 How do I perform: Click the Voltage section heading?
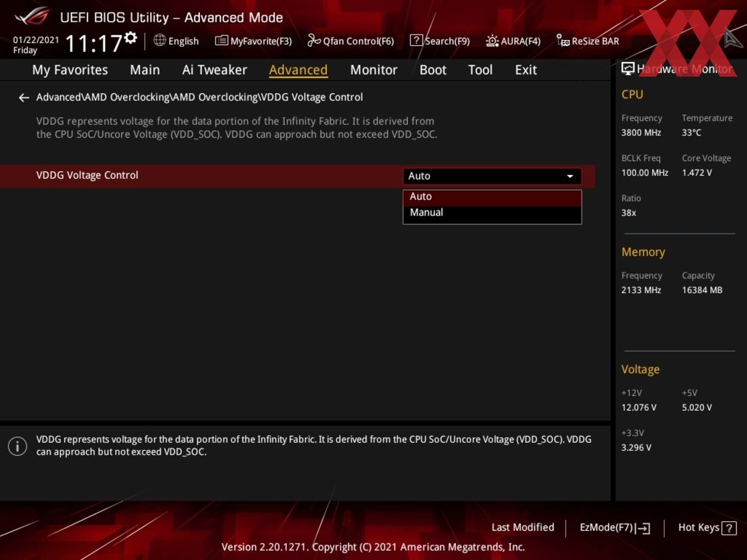[640, 369]
